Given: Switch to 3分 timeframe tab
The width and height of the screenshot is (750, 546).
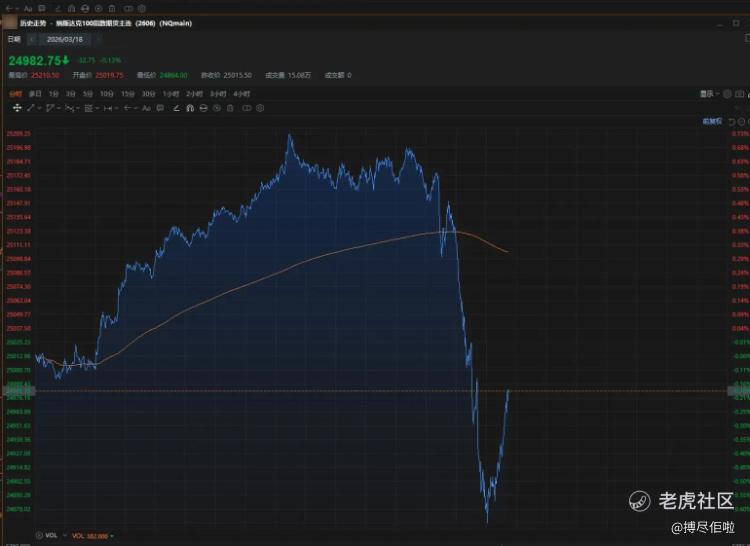Looking at the screenshot, I should click(71, 94).
